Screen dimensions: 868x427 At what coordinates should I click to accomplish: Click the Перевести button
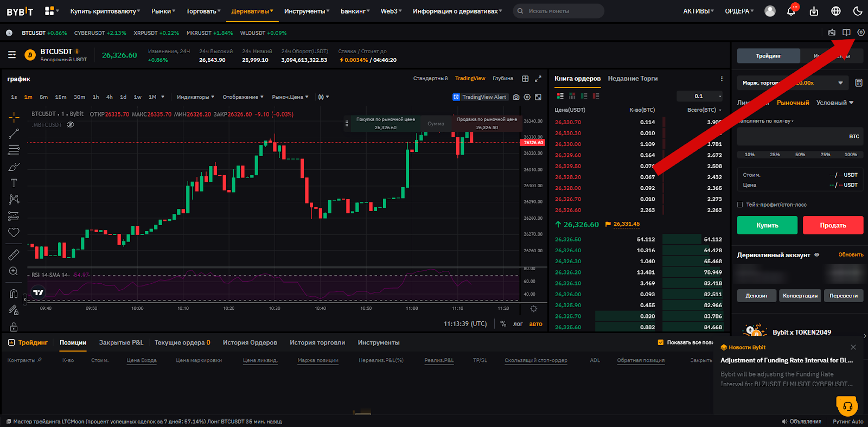[844, 296]
